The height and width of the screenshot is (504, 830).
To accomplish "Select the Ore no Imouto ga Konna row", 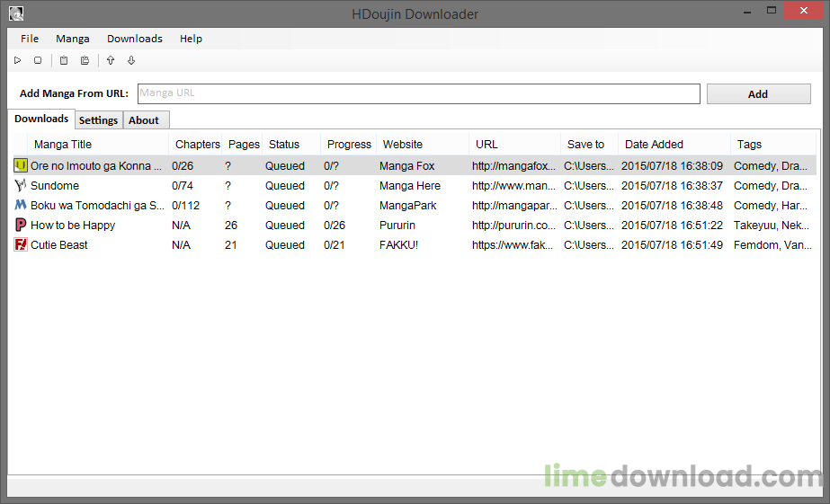I will click(415, 165).
